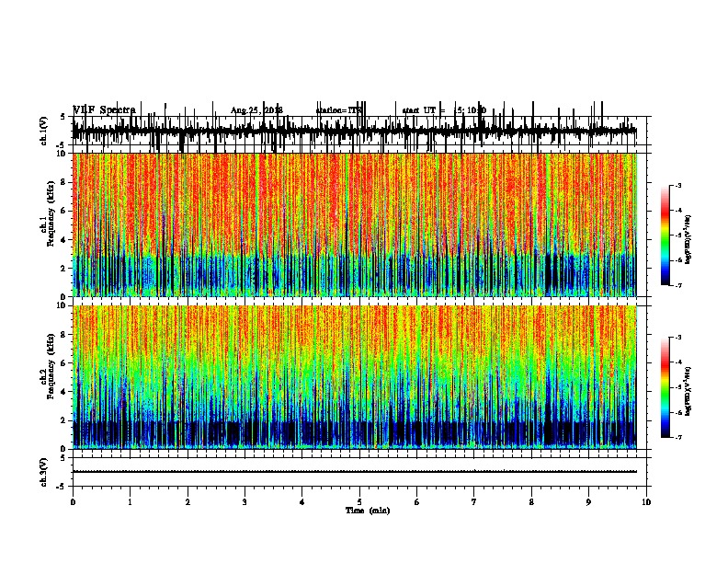The image size is (728, 563).
Task: Click the ch.2 spectrogram color bar
Action: 665,387
